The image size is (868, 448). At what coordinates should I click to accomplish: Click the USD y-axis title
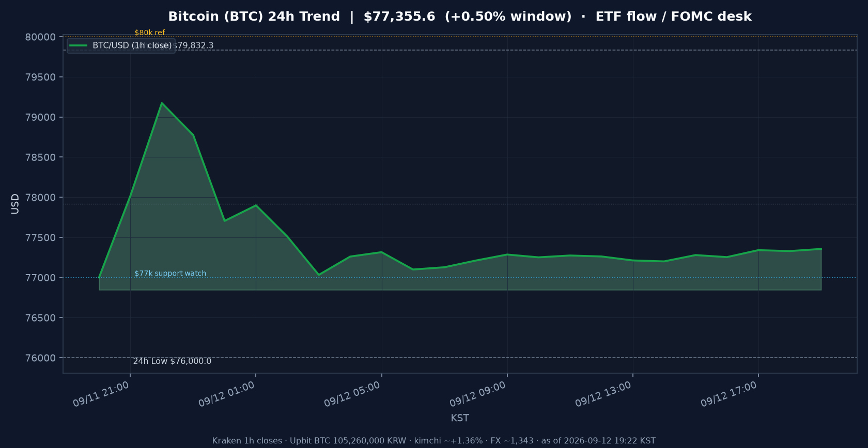tap(15, 204)
